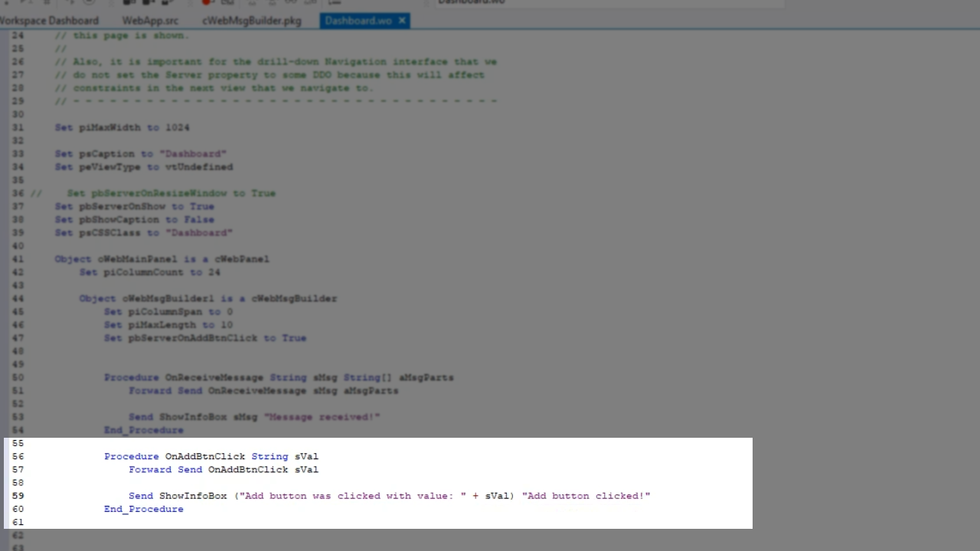The image size is (980, 551).
Task: Click OnReceiveMessage on line 50
Action: click(x=214, y=377)
